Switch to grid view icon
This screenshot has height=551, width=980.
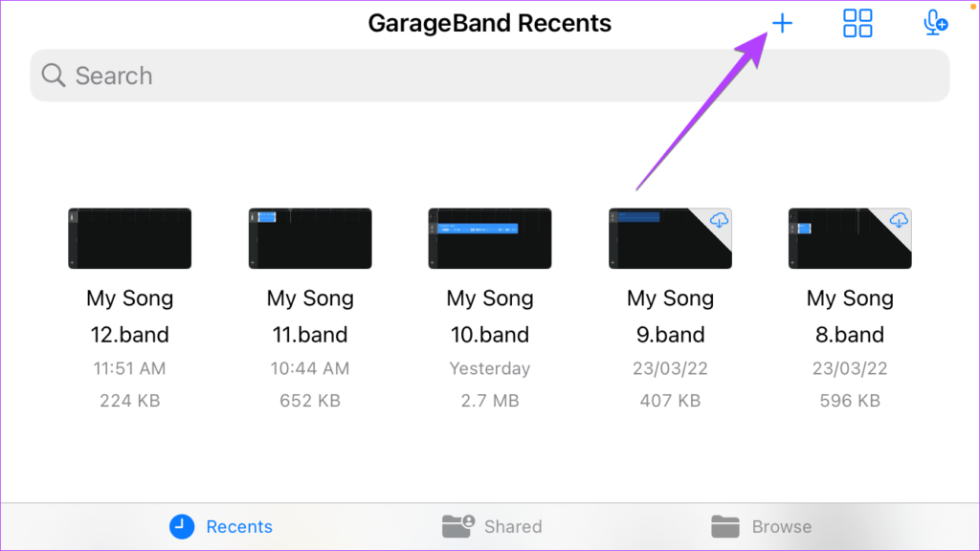(857, 23)
